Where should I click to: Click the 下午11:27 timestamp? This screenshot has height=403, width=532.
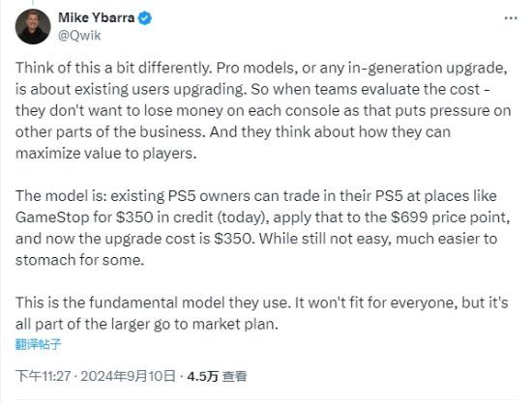click(x=44, y=376)
